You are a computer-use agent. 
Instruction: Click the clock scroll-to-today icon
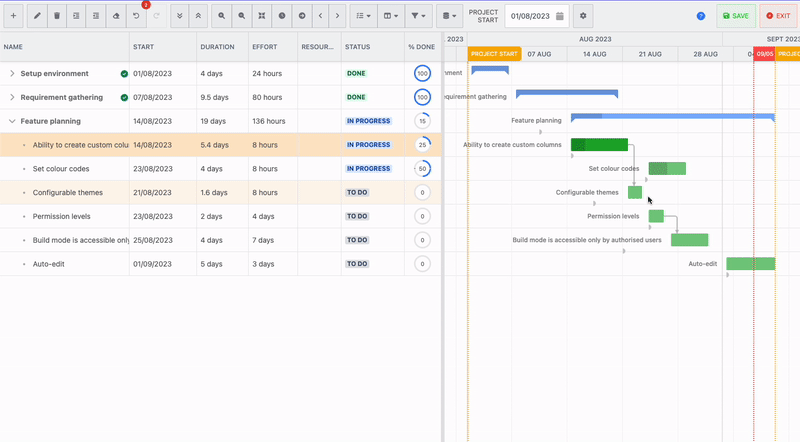(282, 16)
